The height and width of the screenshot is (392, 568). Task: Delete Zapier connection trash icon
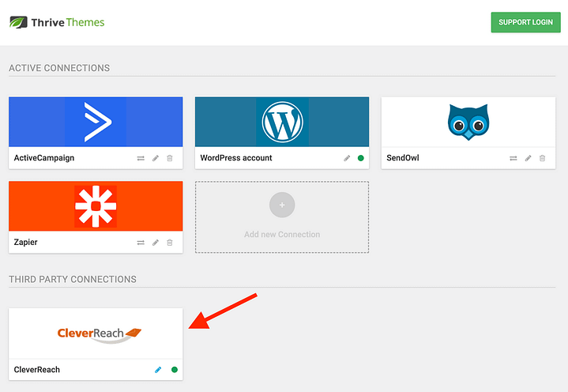pos(170,243)
